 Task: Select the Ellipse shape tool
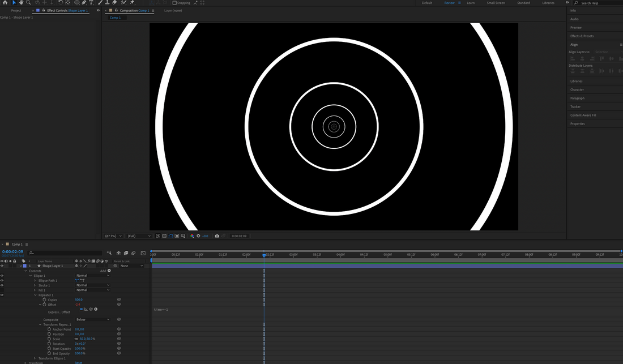pyautogui.click(x=76, y=2)
